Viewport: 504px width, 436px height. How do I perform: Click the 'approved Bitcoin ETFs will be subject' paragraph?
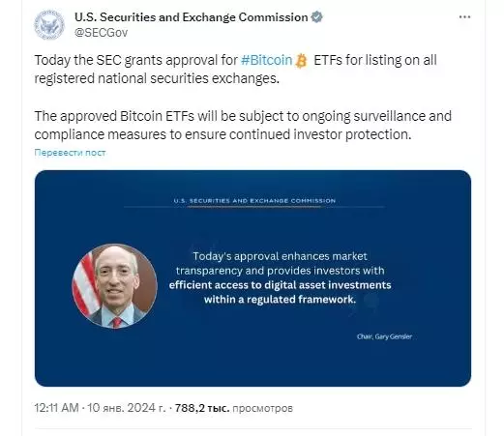(x=243, y=126)
